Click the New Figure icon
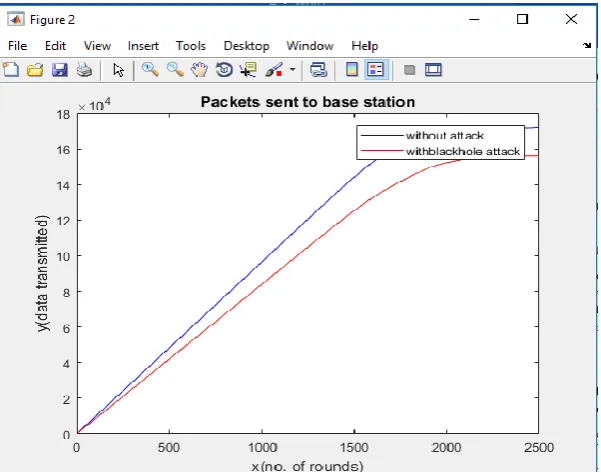601x472 pixels. coord(11,70)
